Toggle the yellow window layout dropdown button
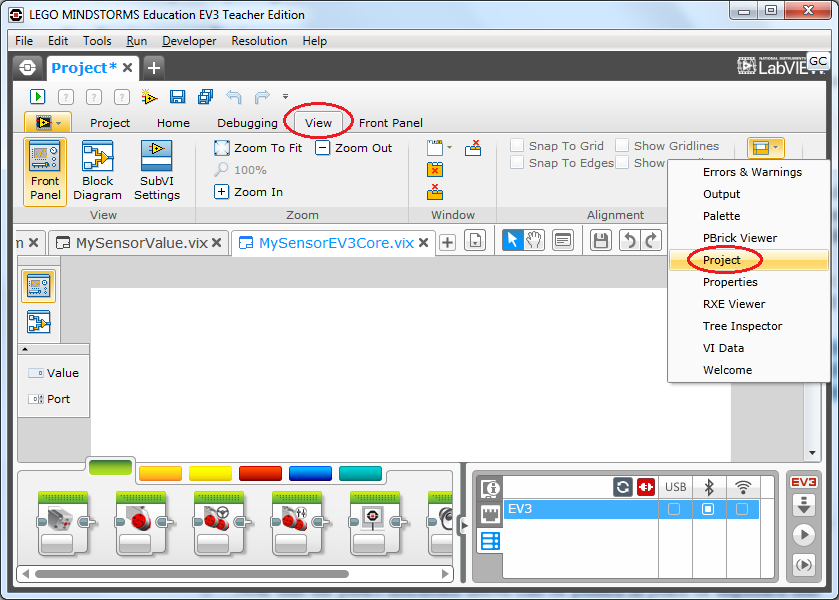This screenshot has height=600, width=839. click(766, 148)
